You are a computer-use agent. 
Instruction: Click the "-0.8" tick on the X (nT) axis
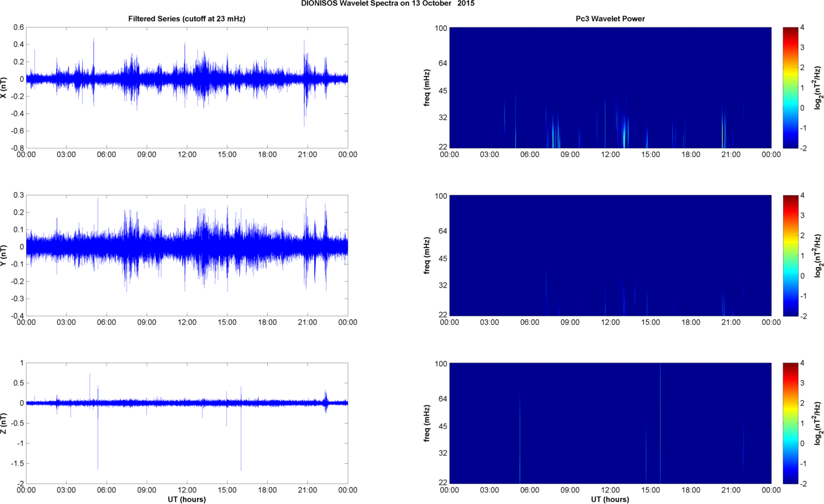pos(16,147)
